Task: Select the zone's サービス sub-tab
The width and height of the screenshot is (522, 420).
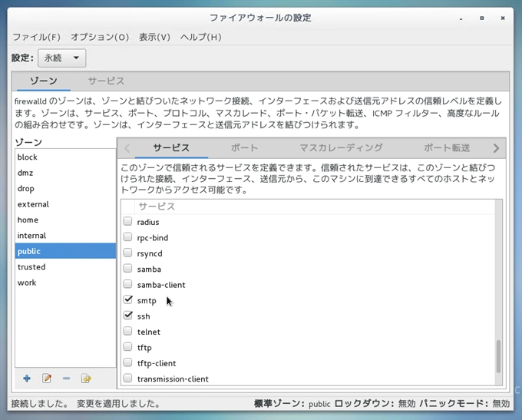Action: 171,148
